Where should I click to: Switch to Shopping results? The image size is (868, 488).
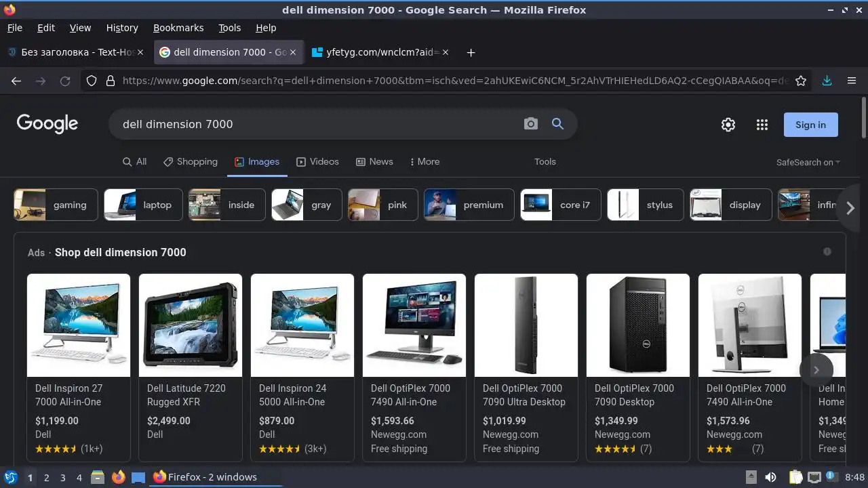190,161
